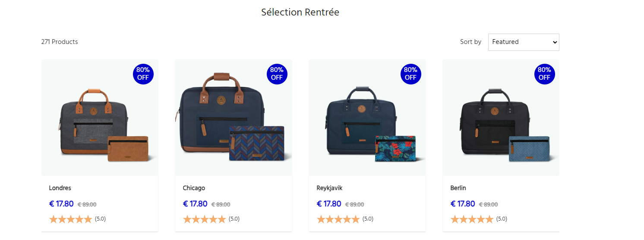Click the Sélection Rentrée heading
The image size is (644, 240).
(x=300, y=12)
